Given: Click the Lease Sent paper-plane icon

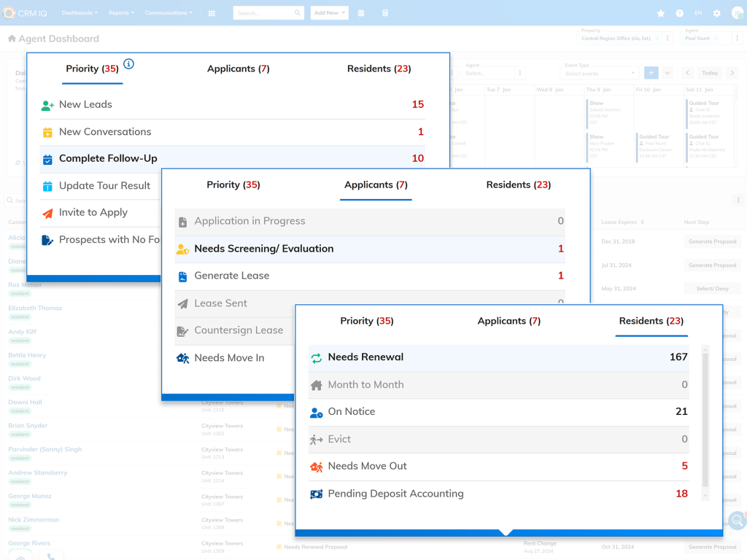Looking at the screenshot, I should click(182, 304).
